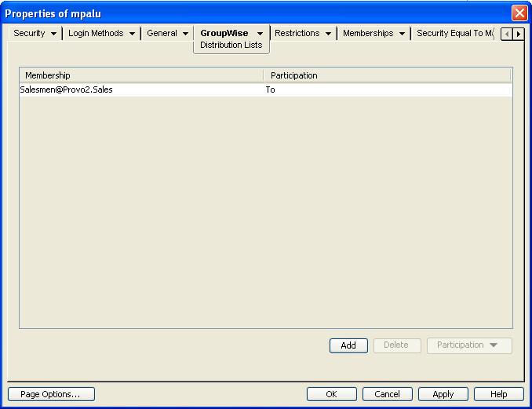
Task: Expand the Memberships dropdown arrow
Action: click(402, 34)
